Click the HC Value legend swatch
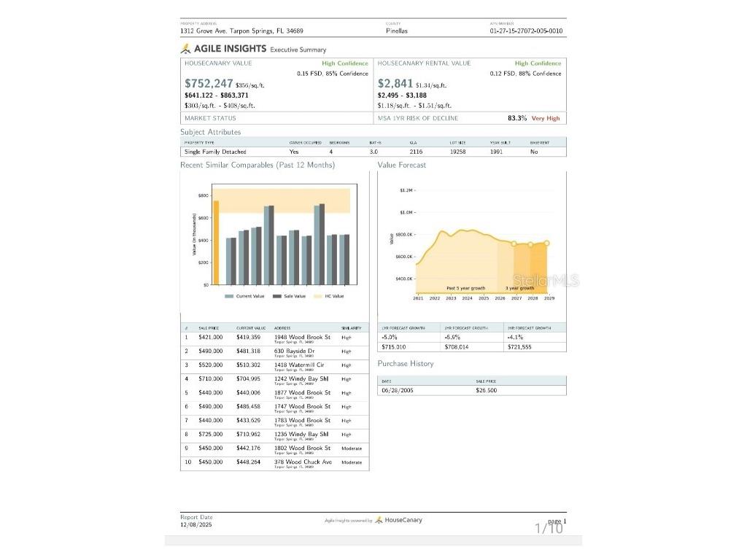The height and width of the screenshot is (560, 747). (x=317, y=296)
